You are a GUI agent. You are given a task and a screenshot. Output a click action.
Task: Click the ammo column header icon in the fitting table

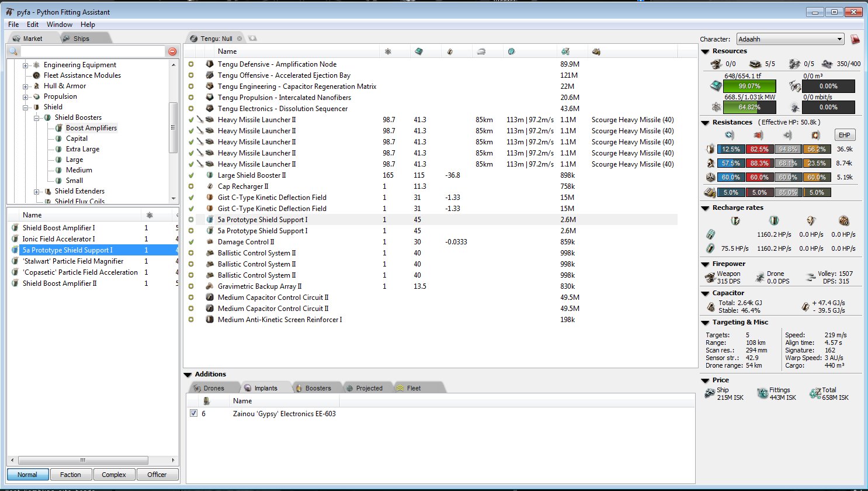click(596, 51)
